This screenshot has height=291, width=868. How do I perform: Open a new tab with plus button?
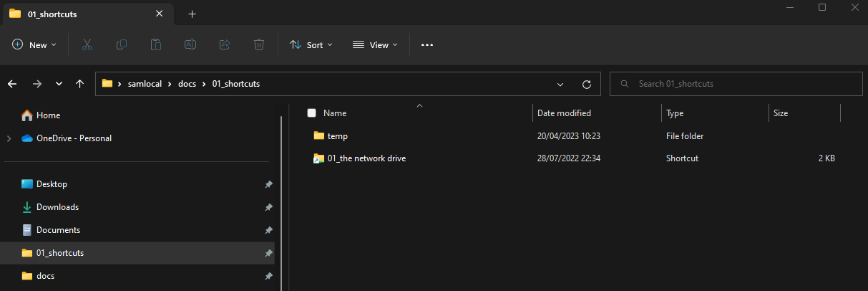(x=192, y=14)
